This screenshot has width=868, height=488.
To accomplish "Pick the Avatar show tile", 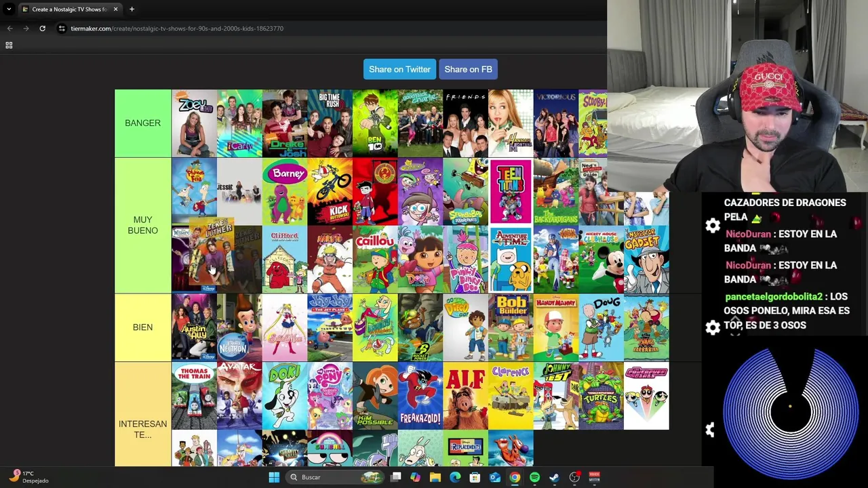I will [x=239, y=396].
